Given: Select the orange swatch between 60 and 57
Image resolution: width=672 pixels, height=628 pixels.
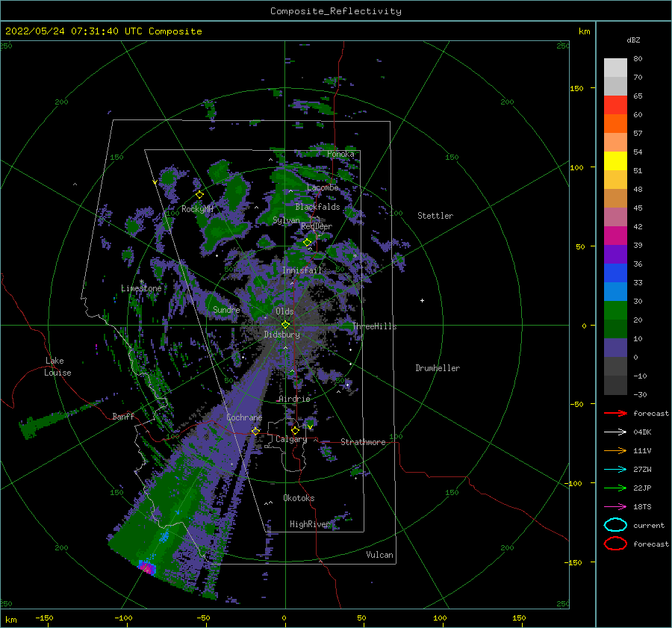Looking at the screenshot, I should pos(615,123).
